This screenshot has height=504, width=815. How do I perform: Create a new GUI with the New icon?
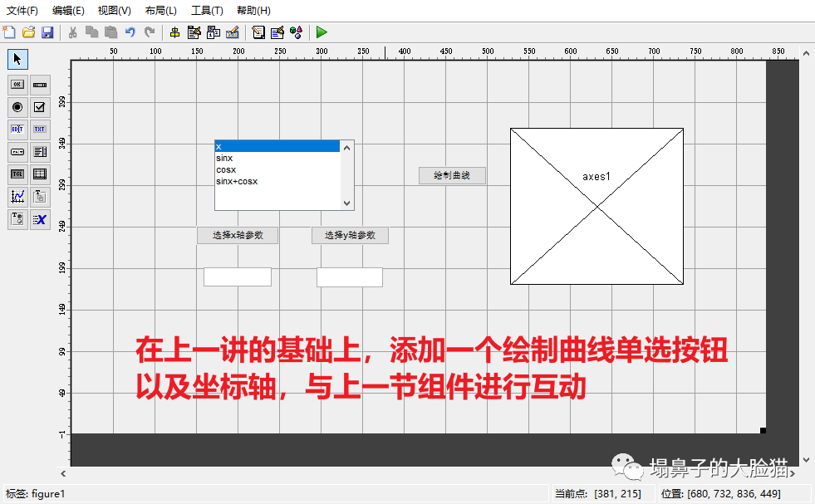pos(9,32)
